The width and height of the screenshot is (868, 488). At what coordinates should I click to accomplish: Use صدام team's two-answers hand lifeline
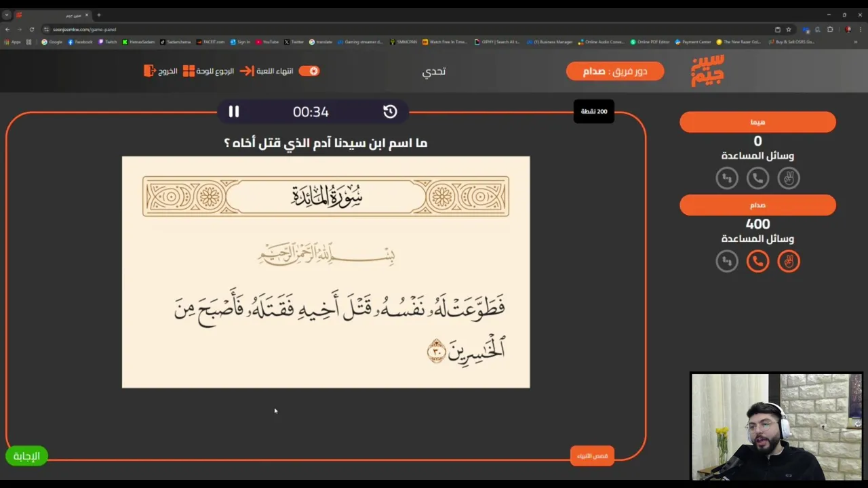point(789,261)
